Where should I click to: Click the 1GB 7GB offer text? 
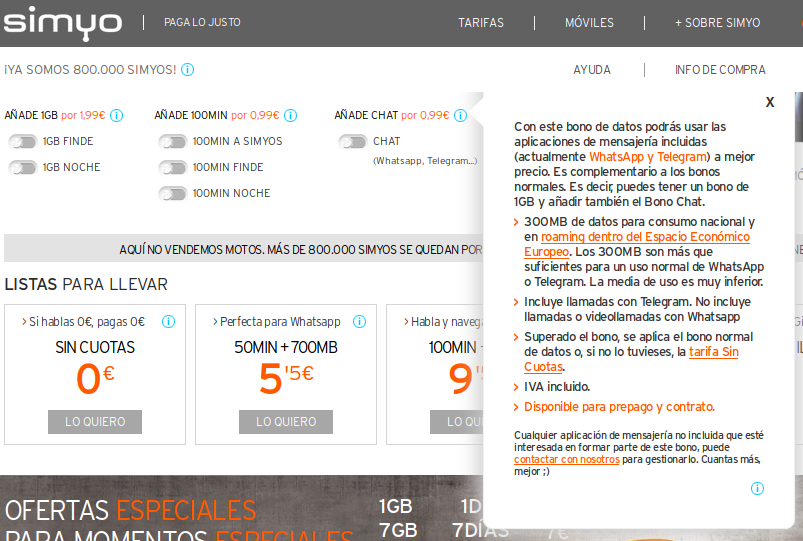point(397,518)
